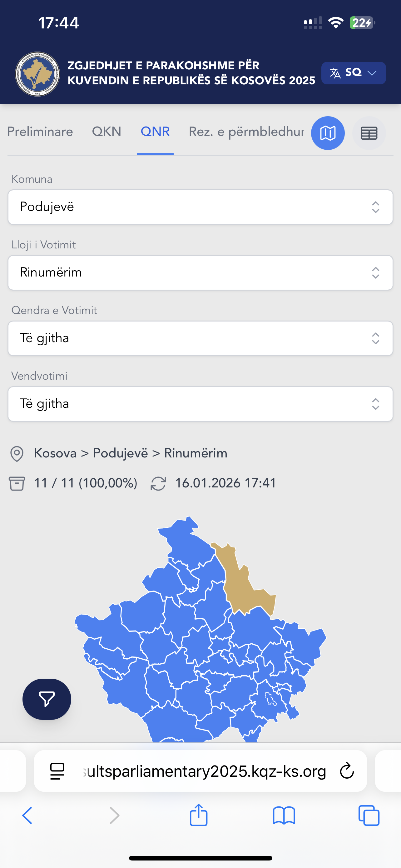Switch to the Preliminare tab
Image resolution: width=401 pixels, height=868 pixels.
coord(40,132)
